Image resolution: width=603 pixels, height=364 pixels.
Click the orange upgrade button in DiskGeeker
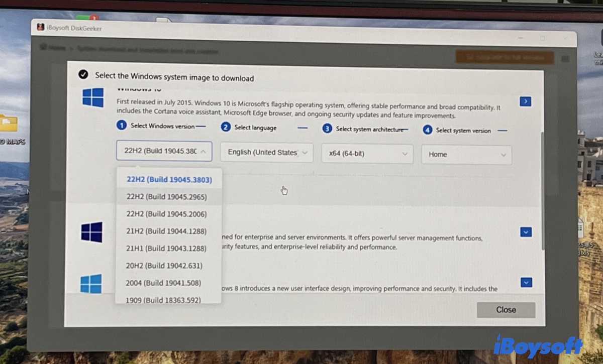coord(505,57)
